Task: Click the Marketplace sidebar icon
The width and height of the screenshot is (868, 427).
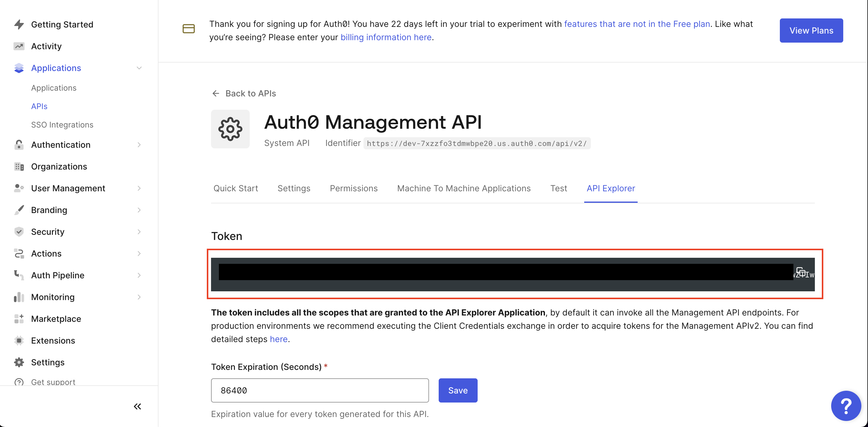Action: pos(19,319)
